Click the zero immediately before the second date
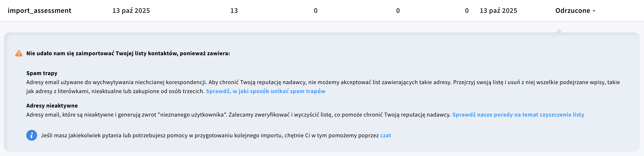644x156 pixels. (x=467, y=11)
